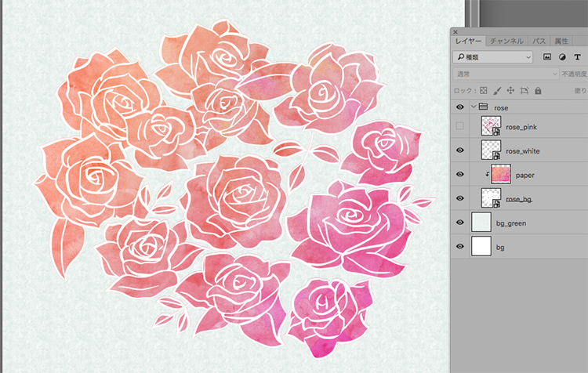
Task: Lock image pixels with brush icon
Action: tap(497, 91)
